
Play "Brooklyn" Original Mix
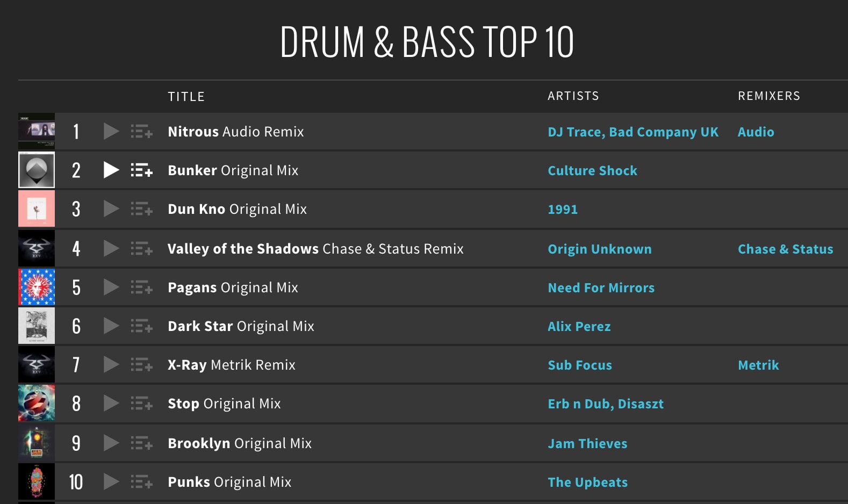pos(111,443)
